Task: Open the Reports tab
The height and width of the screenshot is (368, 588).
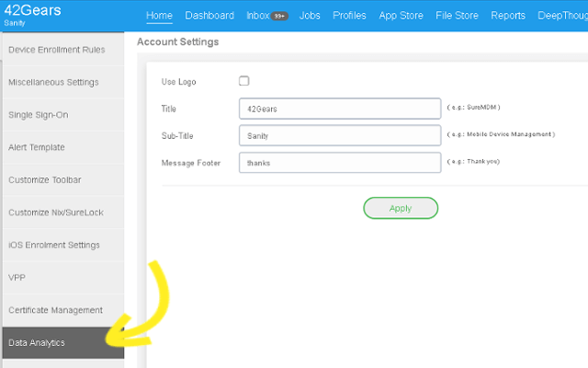Action: tap(508, 16)
